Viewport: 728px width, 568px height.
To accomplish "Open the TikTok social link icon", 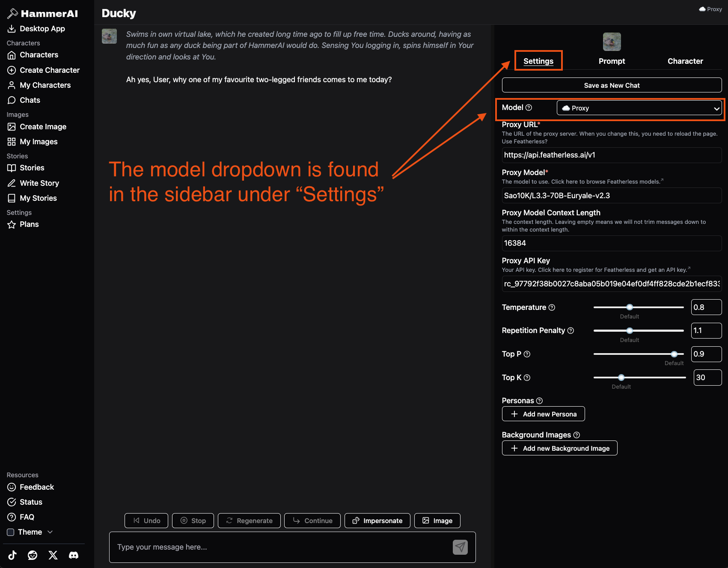I will (12, 555).
